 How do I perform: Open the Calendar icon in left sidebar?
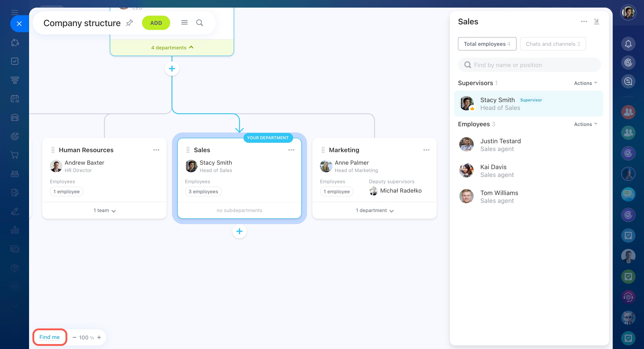(15, 99)
